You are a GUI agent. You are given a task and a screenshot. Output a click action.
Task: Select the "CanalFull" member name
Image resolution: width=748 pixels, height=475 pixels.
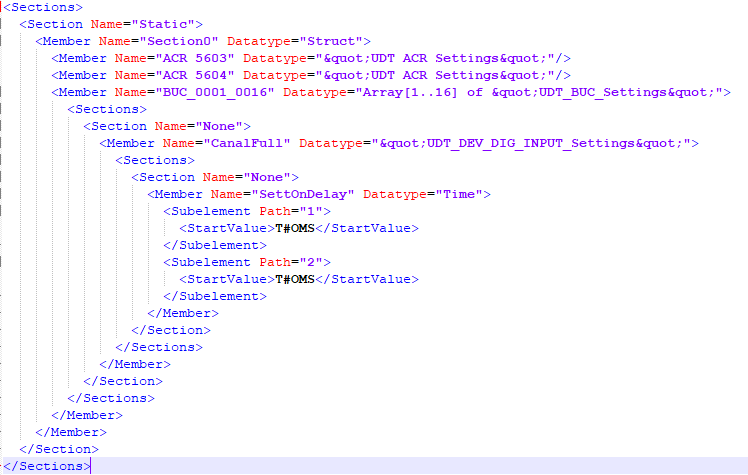coord(247,144)
